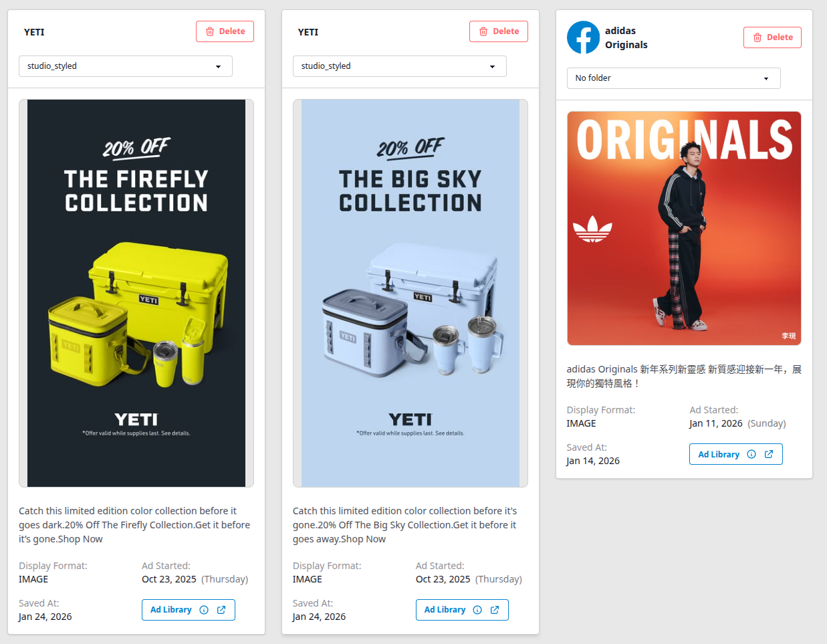Open the adidas Originals ad image
Viewport: 827px width, 644px height.
(684, 228)
